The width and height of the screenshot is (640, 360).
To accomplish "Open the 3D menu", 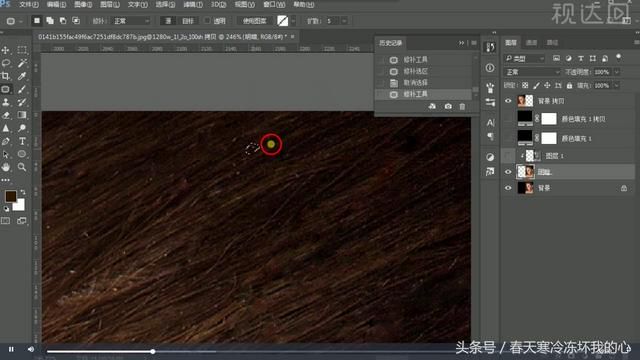I will point(218,4).
